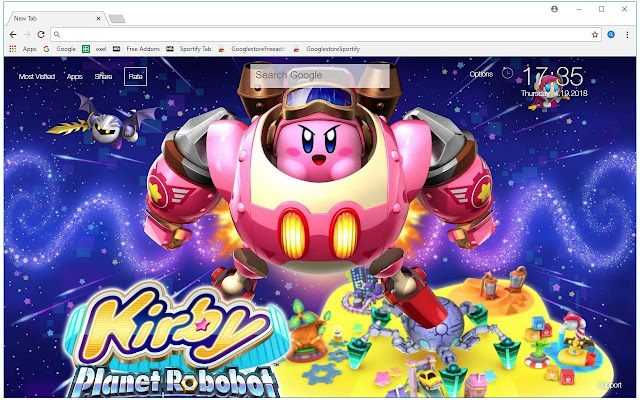Open the Chrome profile avatar icon
This screenshot has width=640, height=400.
point(554,9)
